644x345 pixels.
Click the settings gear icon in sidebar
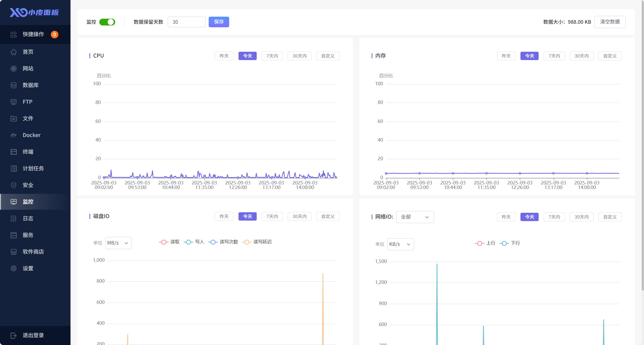tap(14, 268)
